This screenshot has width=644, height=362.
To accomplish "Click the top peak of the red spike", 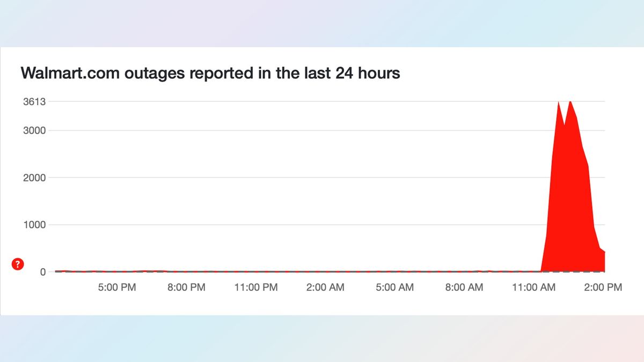I will [570, 101].
